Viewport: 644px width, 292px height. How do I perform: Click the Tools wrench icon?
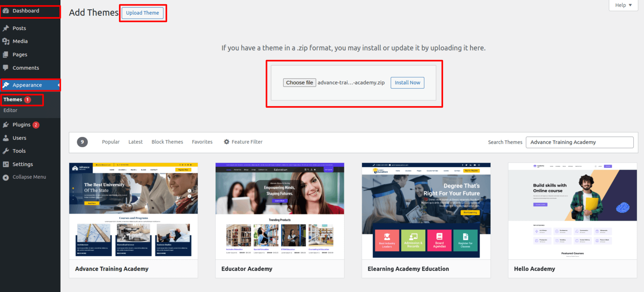click(x=6, y=151)
